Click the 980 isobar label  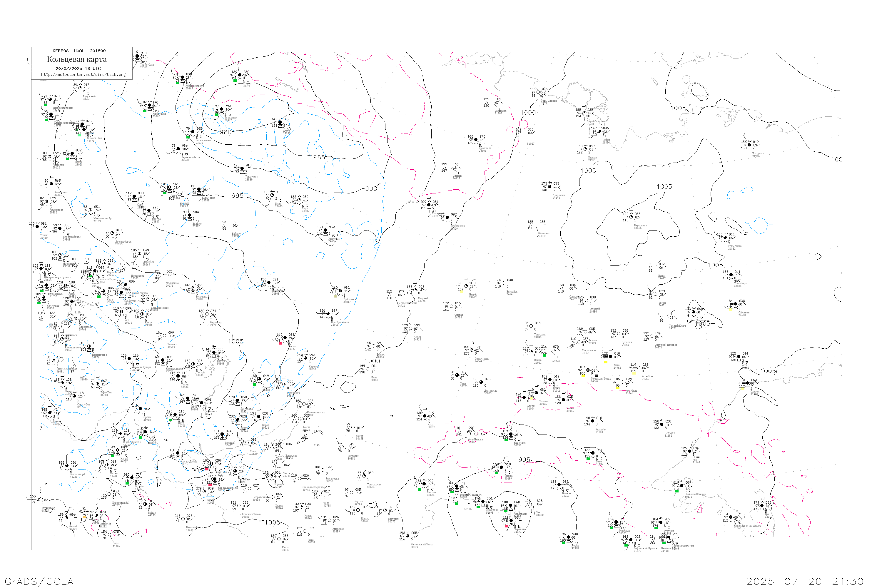[x=226, y=132]
